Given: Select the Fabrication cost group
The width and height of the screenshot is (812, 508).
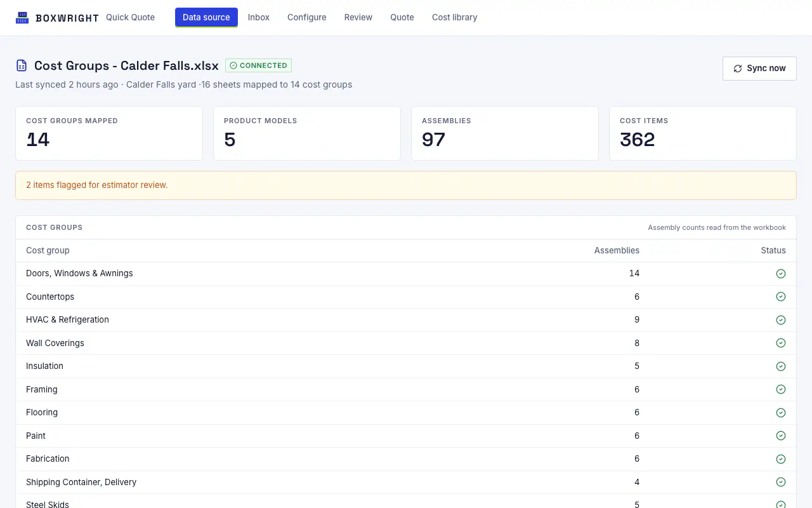Looking at the screenshot, I should pyautogui.click(x=406, y=459).
